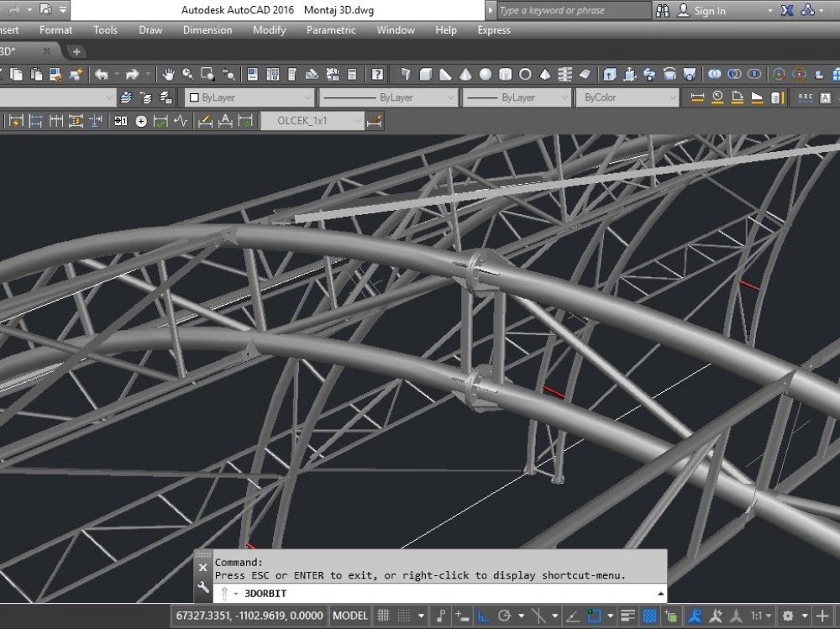Click the Undo arrow icon

pos(101,75)
